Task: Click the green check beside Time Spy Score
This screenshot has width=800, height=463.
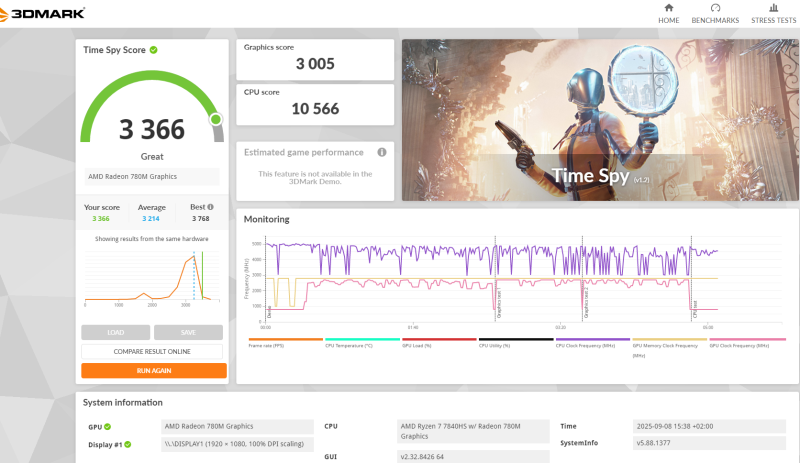Action: tap(154, 50)
